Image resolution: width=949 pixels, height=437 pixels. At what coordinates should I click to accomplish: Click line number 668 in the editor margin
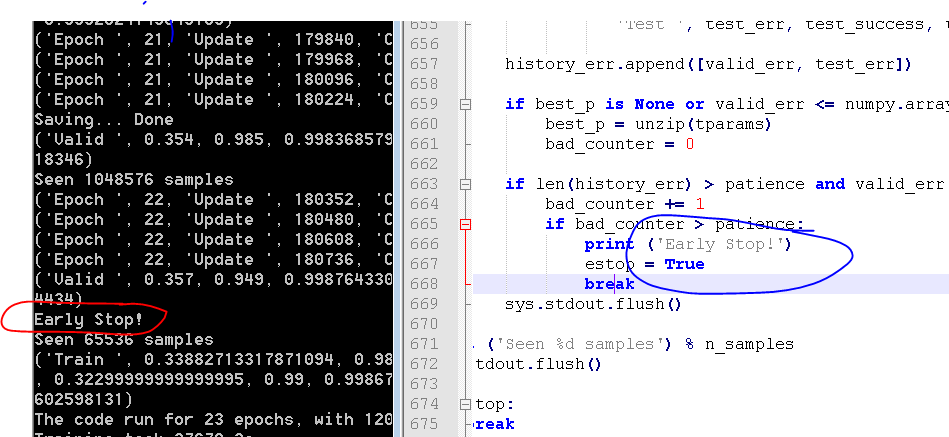tap(424, 284)
